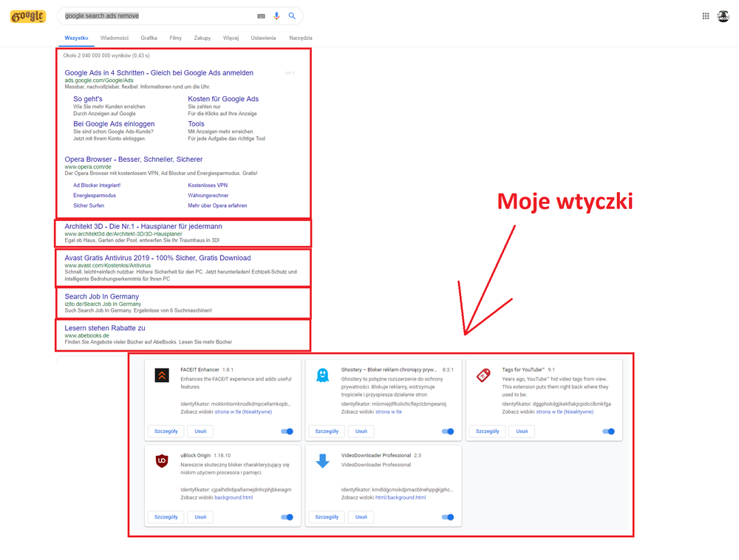
Task: Click the Tags for YouTube extension icon
Action: (x=483, y=375)
